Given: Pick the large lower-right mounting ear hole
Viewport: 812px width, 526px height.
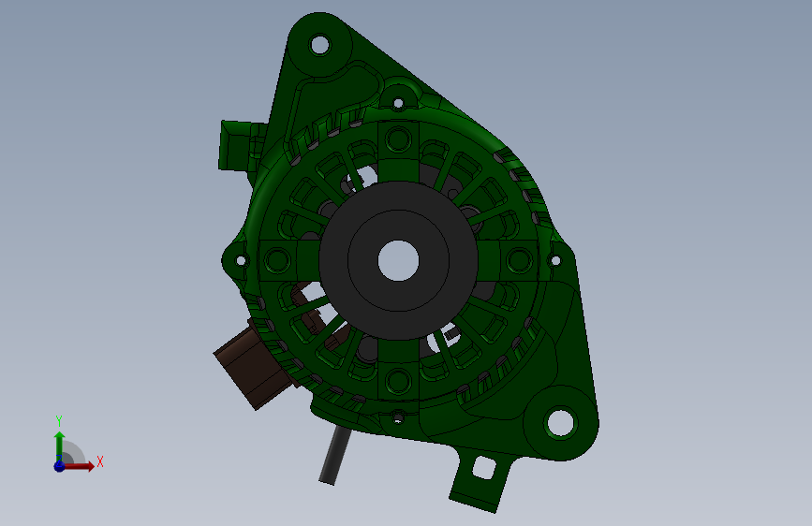Looking at the screenshot, I should click(560, 422).
